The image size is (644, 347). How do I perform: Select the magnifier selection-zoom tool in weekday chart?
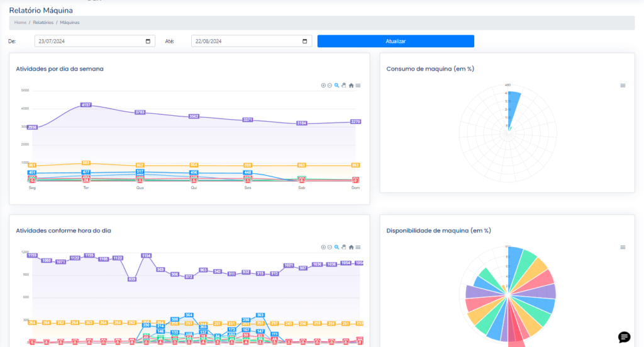(337, 86)
